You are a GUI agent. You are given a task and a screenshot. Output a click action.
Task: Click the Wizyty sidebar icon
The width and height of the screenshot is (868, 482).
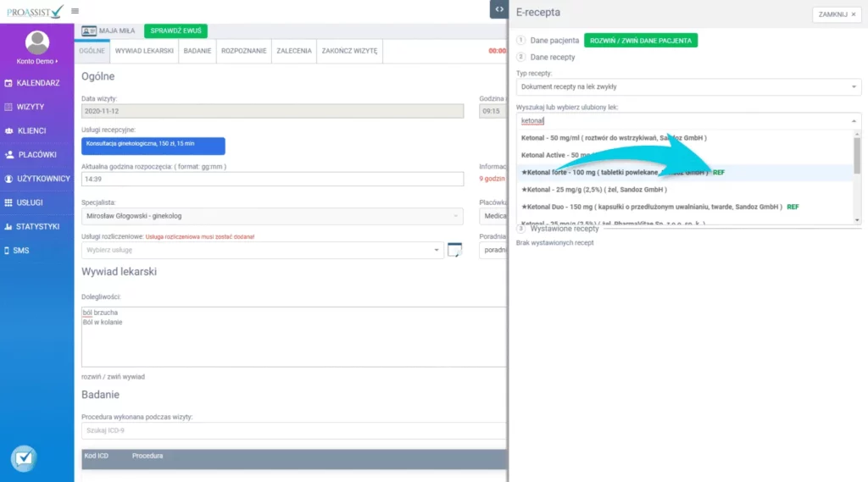8,107
